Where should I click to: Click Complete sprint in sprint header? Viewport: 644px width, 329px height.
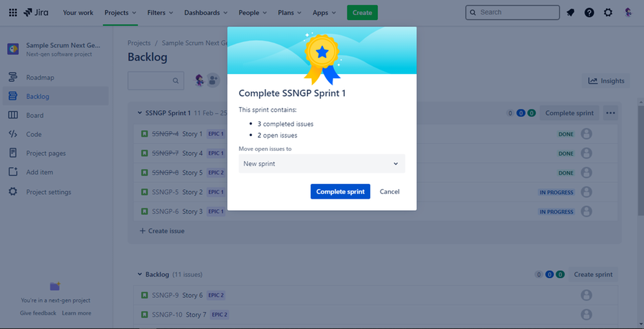coord(569,113)
